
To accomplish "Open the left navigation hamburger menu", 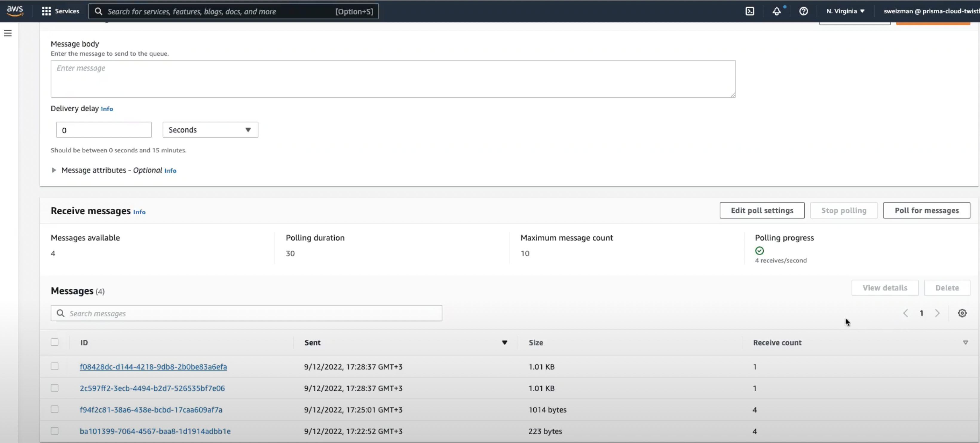I will click(7, 33).
